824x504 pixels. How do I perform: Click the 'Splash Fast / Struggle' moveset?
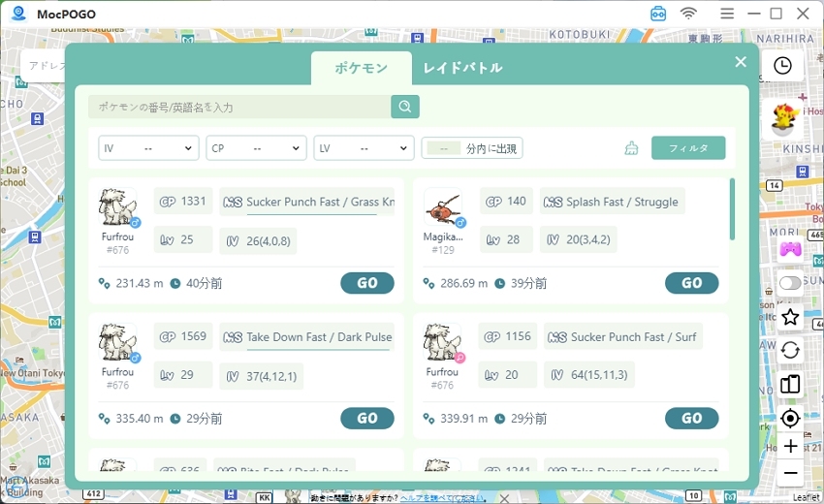click(x=613, y=202)
